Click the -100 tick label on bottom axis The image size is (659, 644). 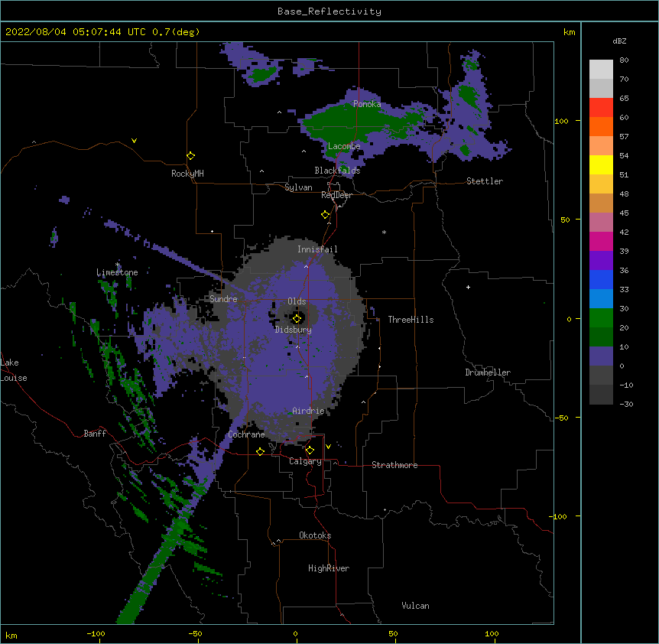pos(96,633)
